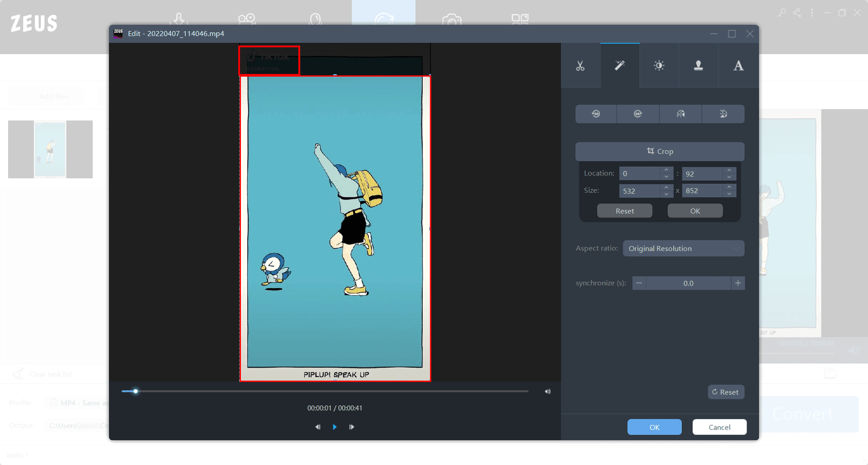Open the toolbox grid tab in ZEUS main window

tap(520, 19)
